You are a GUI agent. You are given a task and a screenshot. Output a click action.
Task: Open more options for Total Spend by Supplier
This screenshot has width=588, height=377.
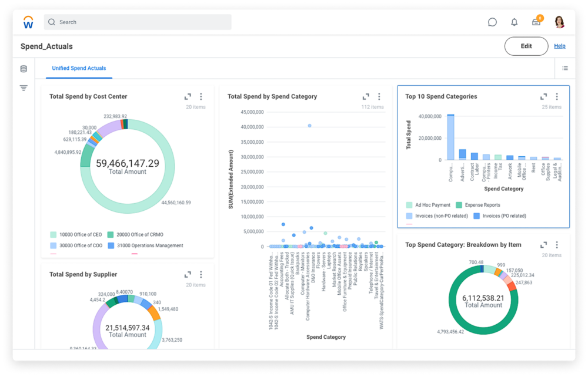coord(201,274)
